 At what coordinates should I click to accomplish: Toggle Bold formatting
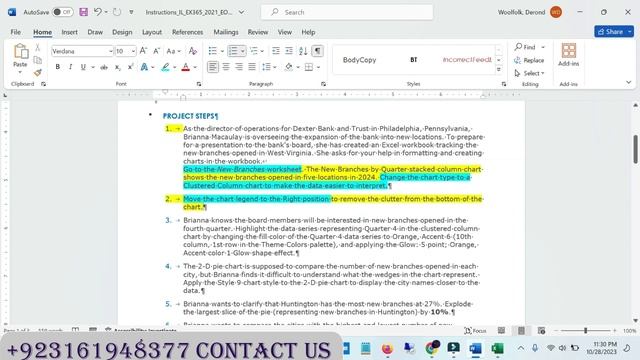tap(58, 67)
